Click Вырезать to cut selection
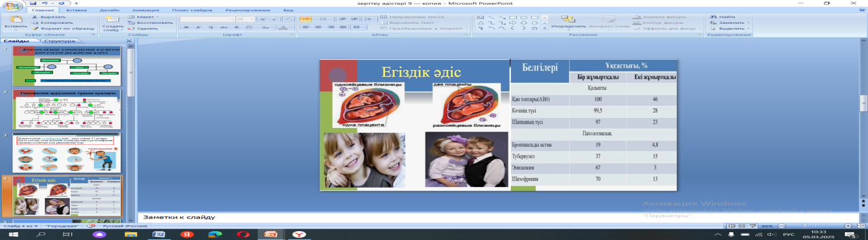868x240 pixels. (x=49, y=17)
